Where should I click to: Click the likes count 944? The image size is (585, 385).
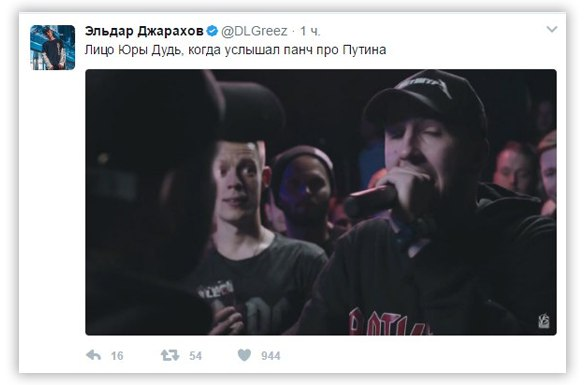coord(270,356)
